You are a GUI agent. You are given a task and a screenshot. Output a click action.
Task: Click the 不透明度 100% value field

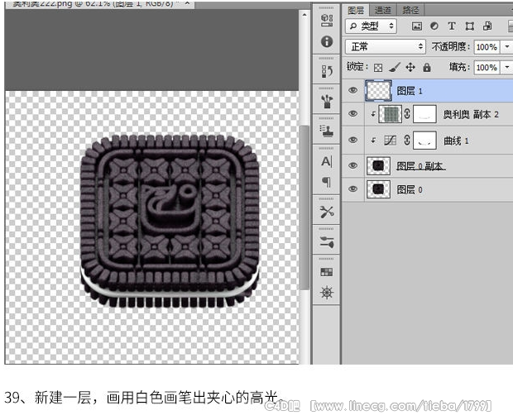(x=487, y=47)
